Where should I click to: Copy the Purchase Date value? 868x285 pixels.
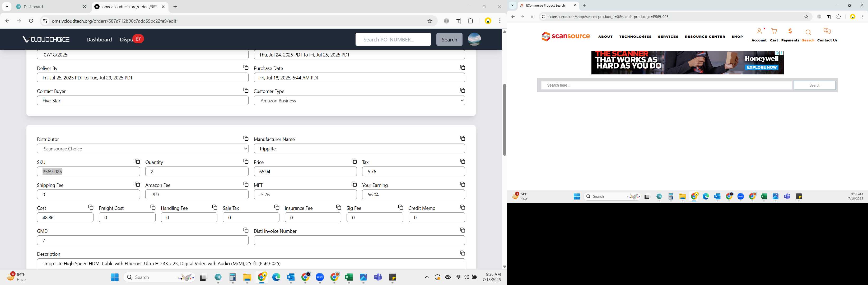[x=462, y=67]
